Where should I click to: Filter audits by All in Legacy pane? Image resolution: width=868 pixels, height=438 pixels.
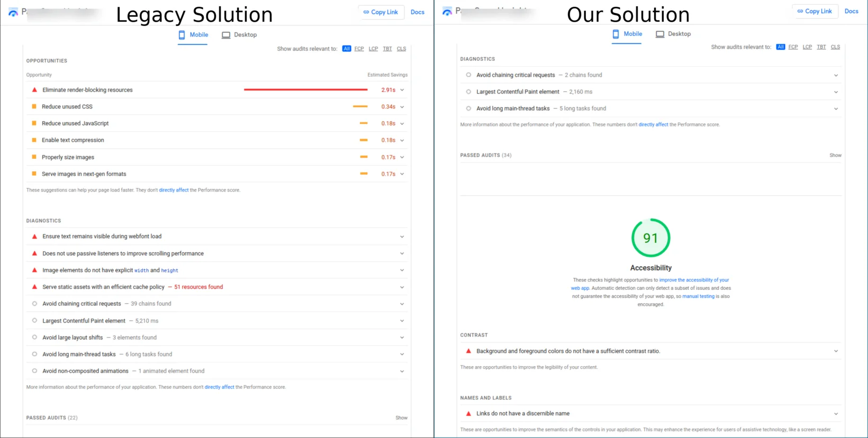click(x=347, y=49)
